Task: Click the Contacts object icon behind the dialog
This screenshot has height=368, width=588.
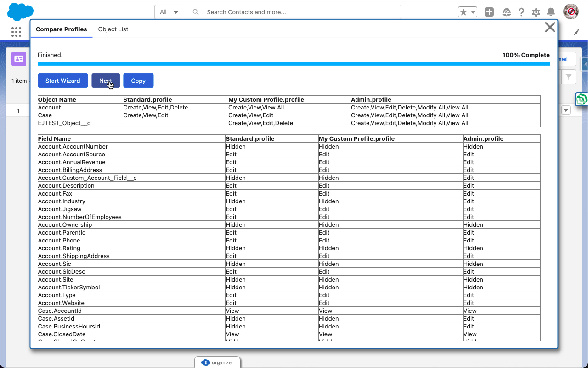Action: click(x=19, y=59)
